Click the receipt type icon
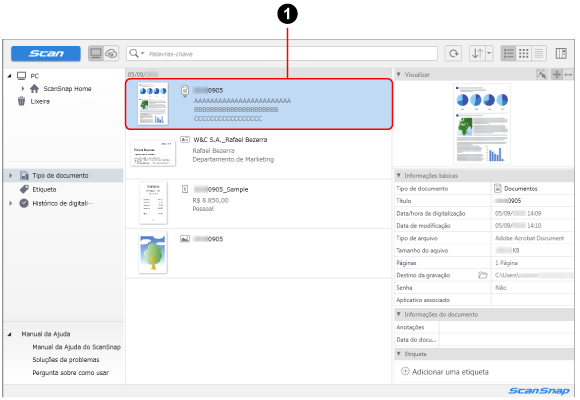The image size is (580, 400). pyautogui.click(x=185, y=189)
